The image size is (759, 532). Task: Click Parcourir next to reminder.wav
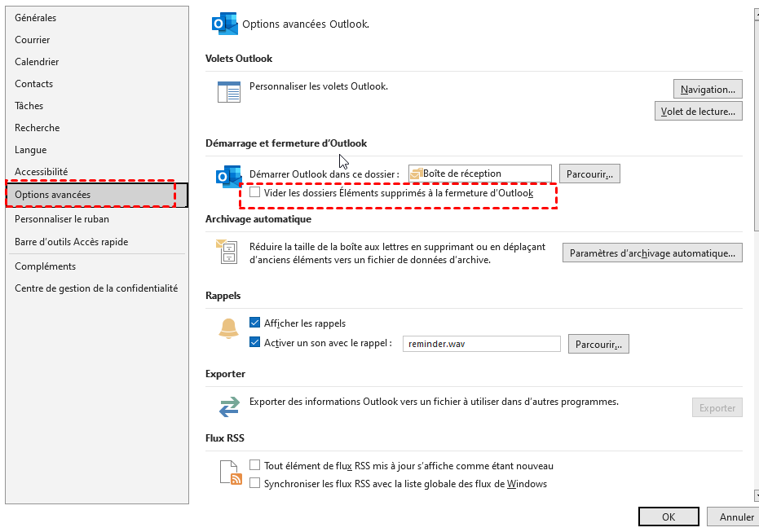tap(598, 344)
